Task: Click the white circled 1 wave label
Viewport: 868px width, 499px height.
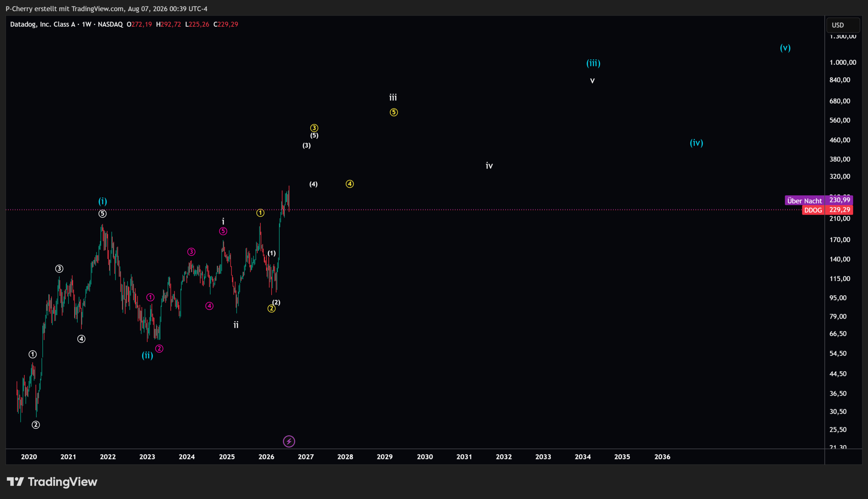Action: click(x=33, y=354)
